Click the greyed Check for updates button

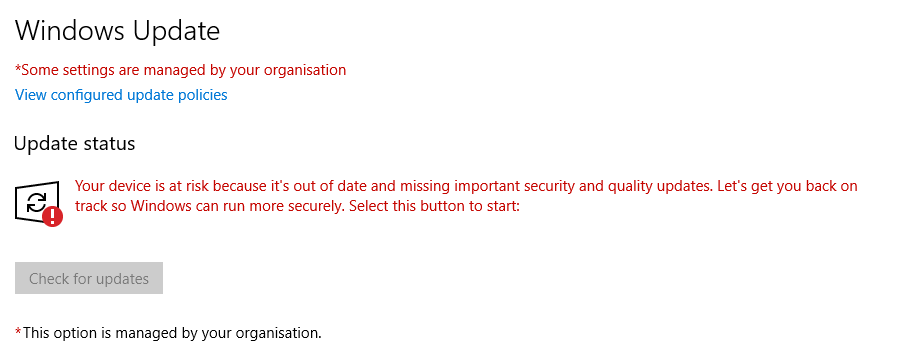point(89,278)
